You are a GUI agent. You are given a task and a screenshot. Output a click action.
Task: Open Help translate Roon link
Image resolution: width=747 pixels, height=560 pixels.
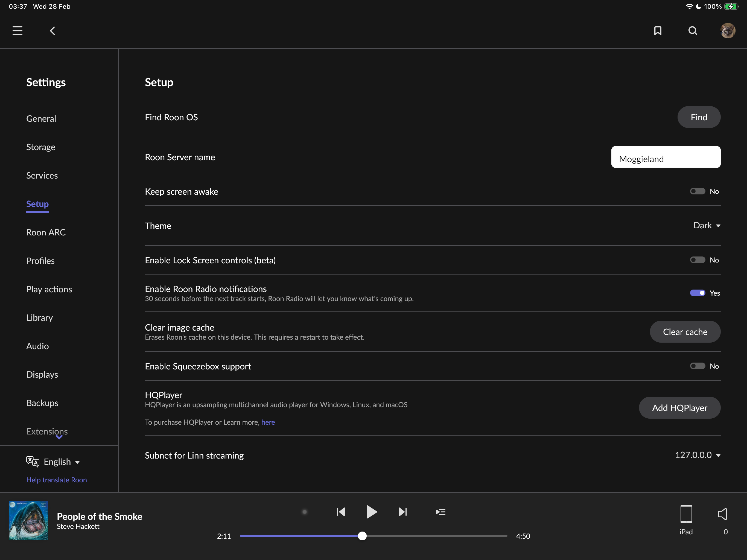coord(56,480)
